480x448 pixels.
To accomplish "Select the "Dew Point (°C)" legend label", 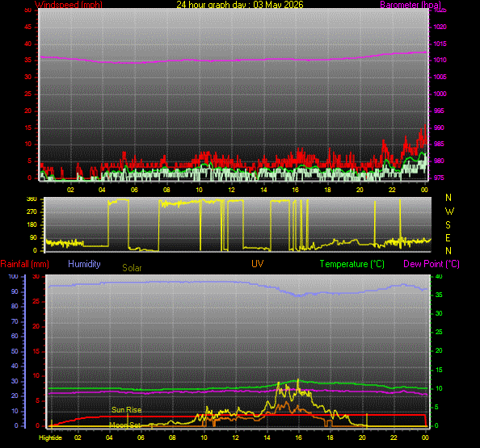I will (432, 264).
